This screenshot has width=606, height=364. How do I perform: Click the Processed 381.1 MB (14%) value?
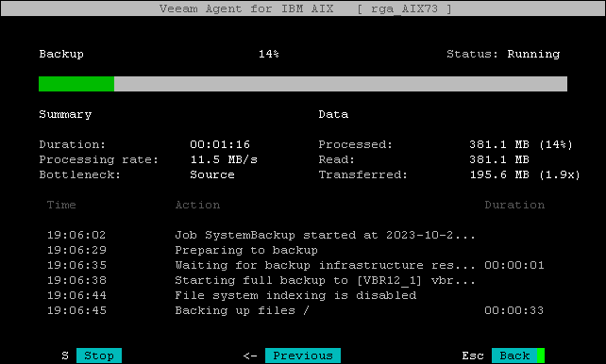[521, 144]
